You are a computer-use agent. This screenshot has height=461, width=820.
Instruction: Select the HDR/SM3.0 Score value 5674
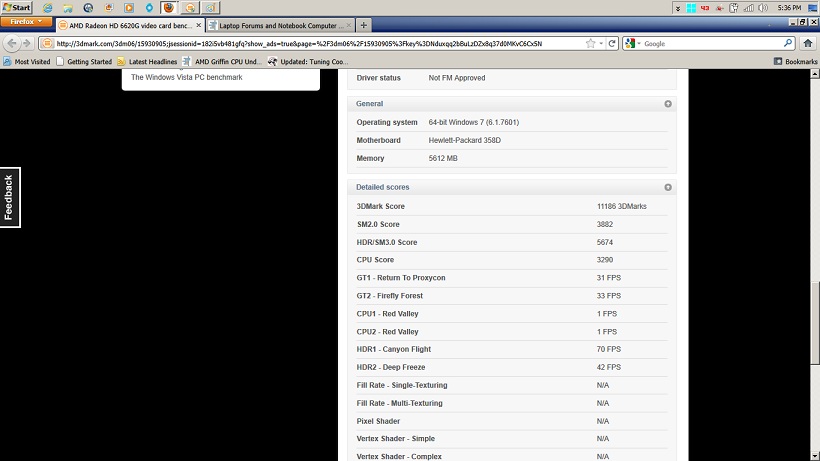coord(605,243)
